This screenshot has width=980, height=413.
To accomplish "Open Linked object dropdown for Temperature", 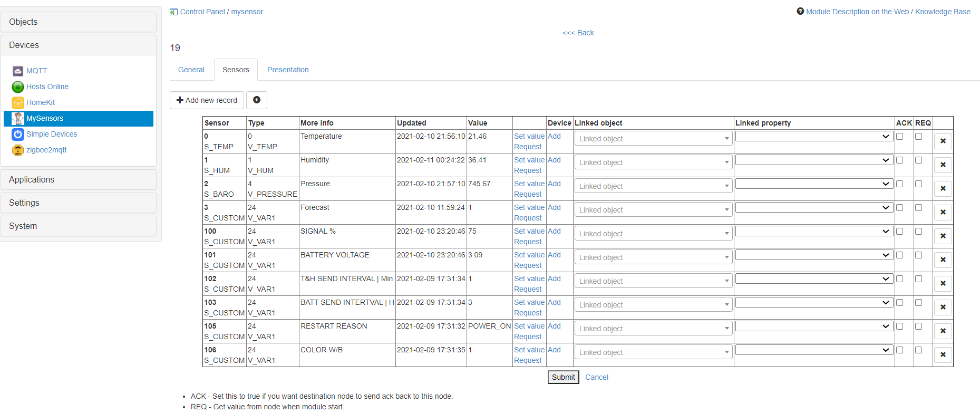I will [654, 139].
